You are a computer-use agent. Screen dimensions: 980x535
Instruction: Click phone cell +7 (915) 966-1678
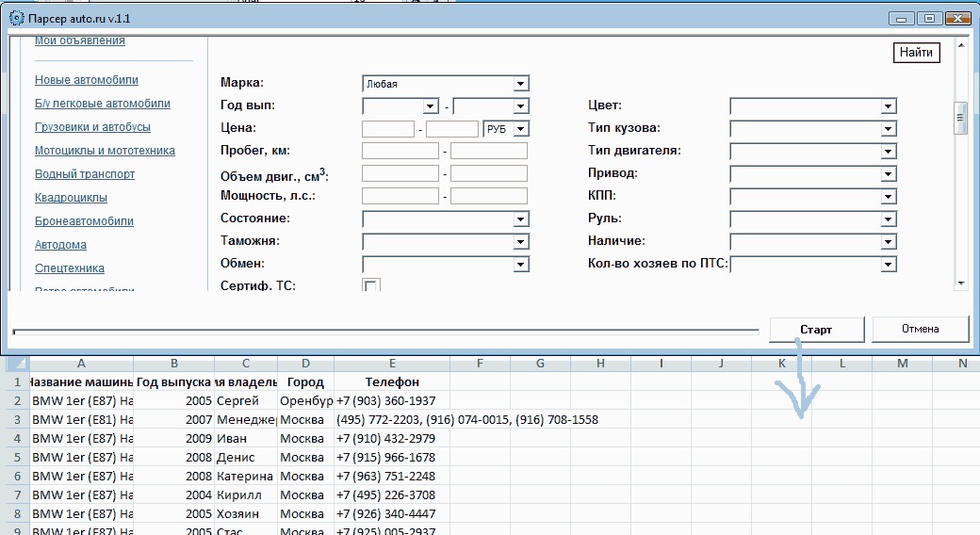point(392,458)
